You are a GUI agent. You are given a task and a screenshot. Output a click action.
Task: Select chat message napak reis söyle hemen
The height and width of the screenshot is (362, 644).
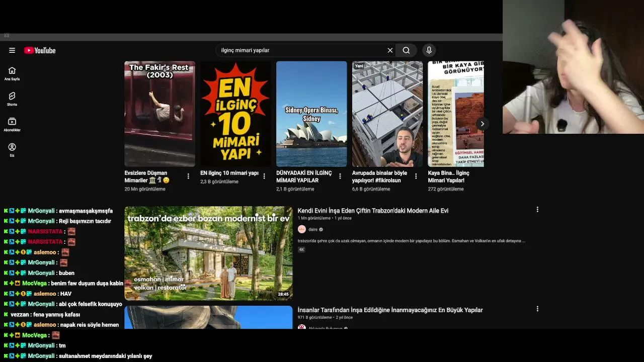[90, 325]
